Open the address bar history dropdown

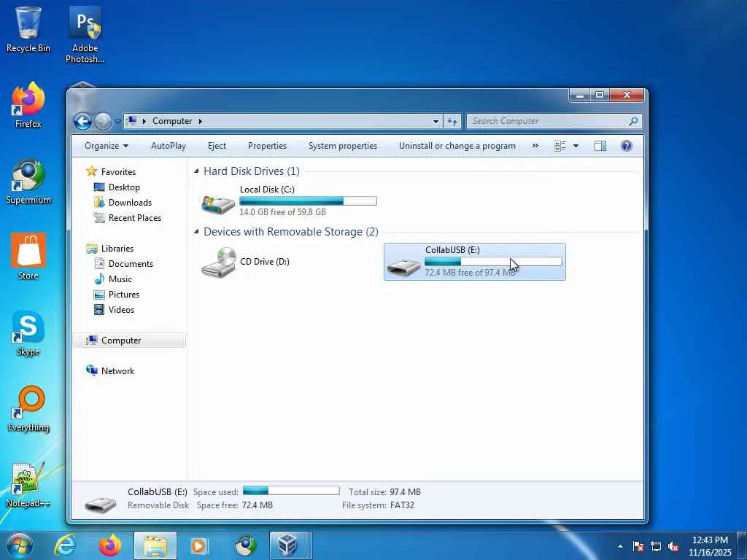436,122
